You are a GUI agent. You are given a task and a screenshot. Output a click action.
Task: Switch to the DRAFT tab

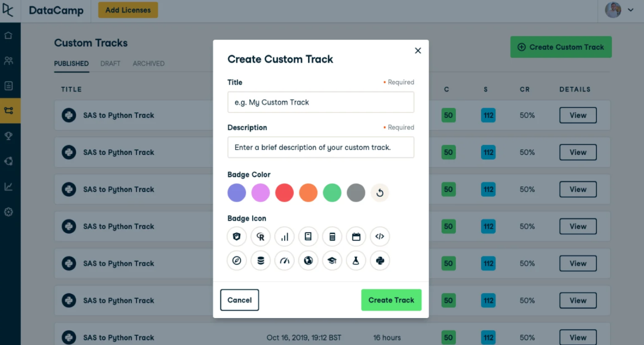[x=110, y=64]
